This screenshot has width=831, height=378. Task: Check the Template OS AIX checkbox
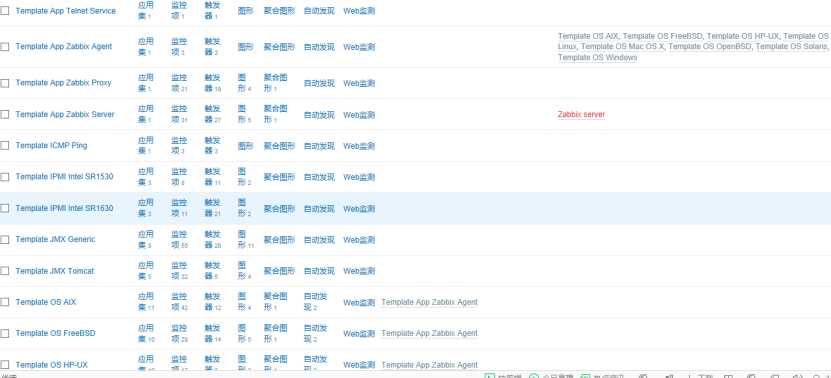[5, 302]
